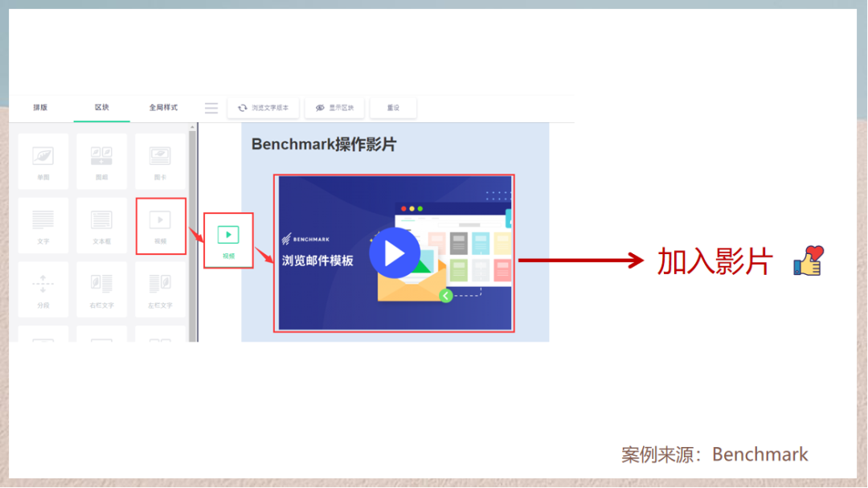Click the 重设 reset button

(x=393, y=108)
